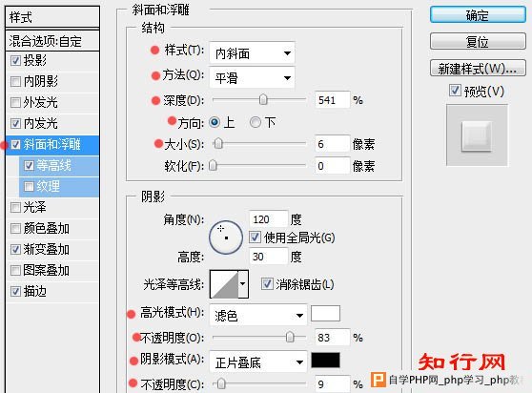
Task: Enable the 内阴影 inner shadow checkbox
Action: 15,81
